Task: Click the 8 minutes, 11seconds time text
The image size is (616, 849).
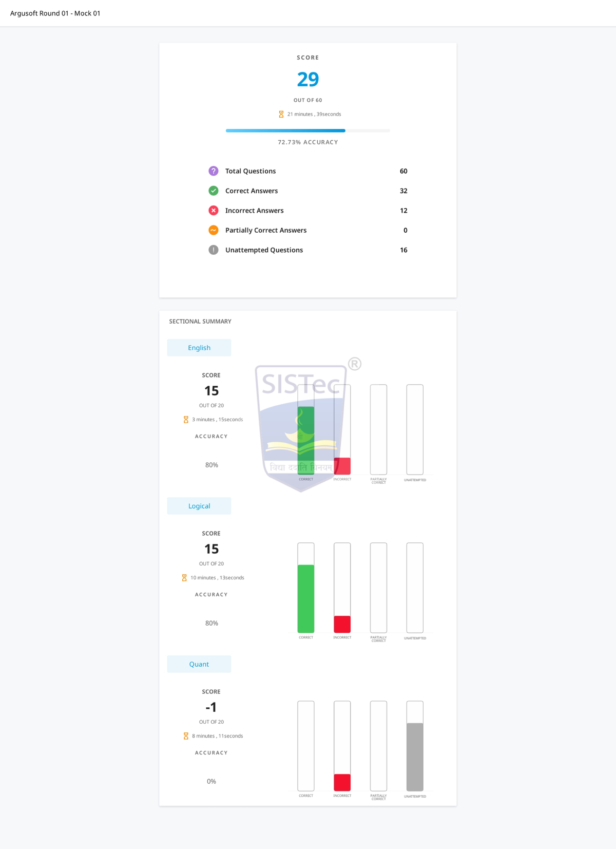Action: click(218, 736)
